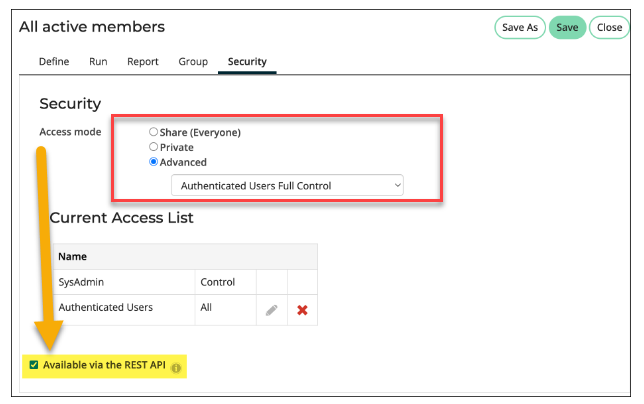The image size is (644, 404).
Task: Choose the Private access mode
Action: 153,147
